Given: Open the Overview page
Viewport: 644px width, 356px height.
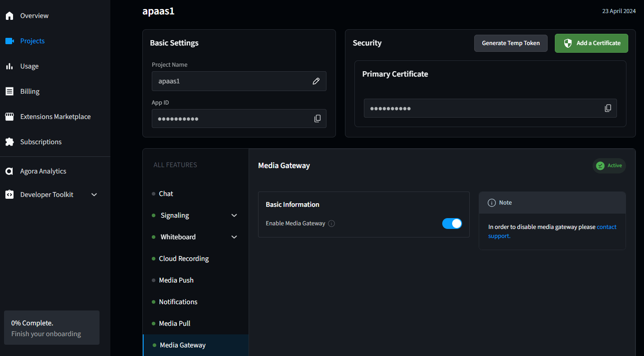Looking at the screenshot, I should 34,16.
